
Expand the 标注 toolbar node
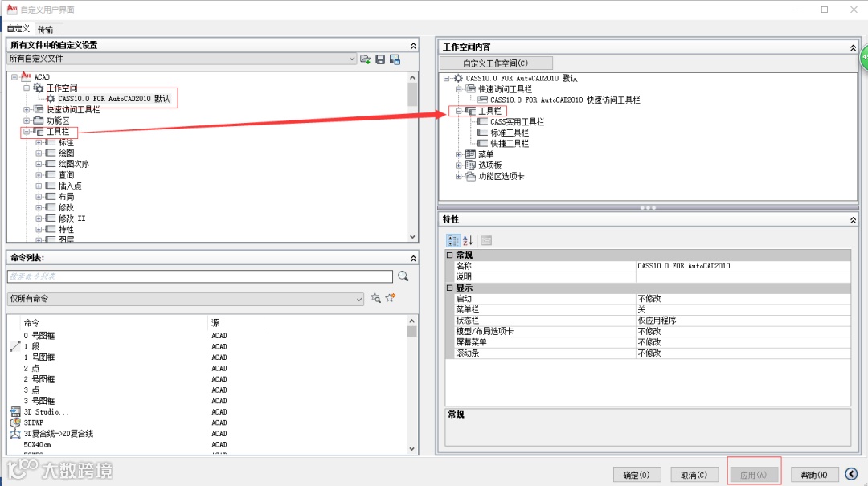tap(39, 142)
